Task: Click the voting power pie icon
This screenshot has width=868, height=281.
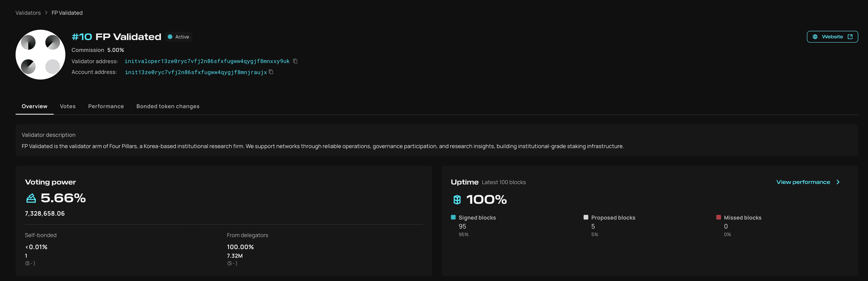Action: (31, 198)
